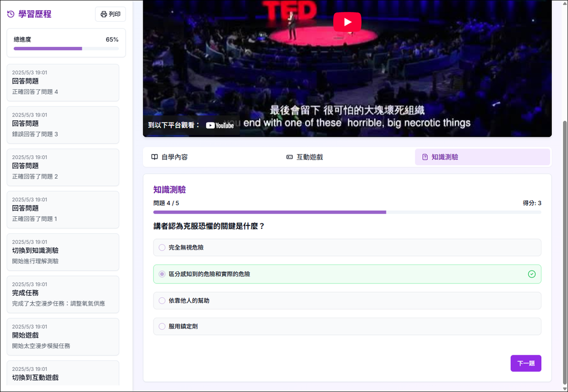Click the 得分: 3 score label
Viewport: 568px width, 392px height.
532,203
